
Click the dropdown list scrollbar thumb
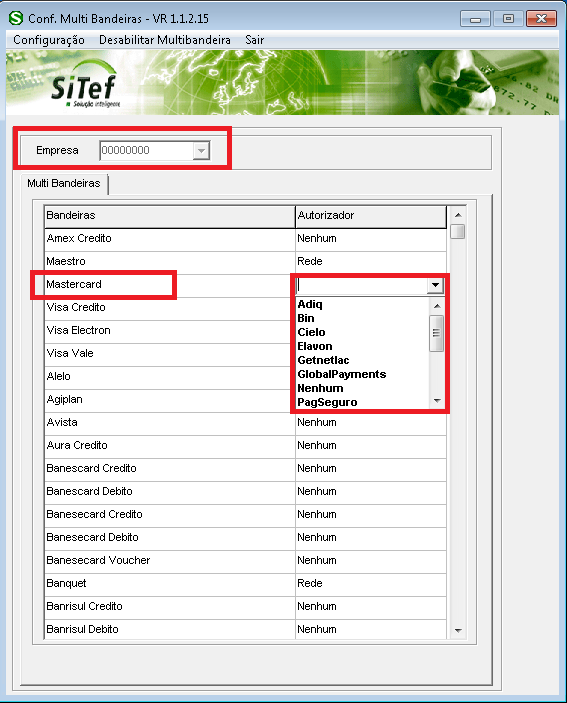437,333
